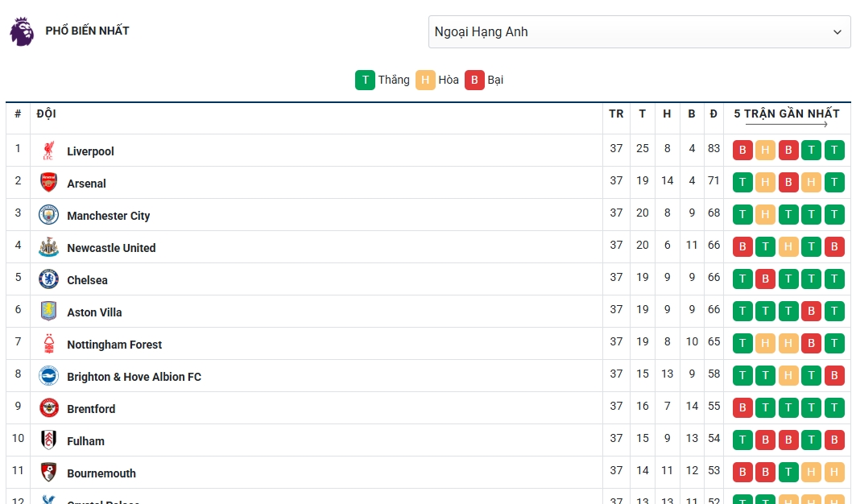
Task: Open the Brentford team link
Action: pyautogui.click(x=91, y=409)
